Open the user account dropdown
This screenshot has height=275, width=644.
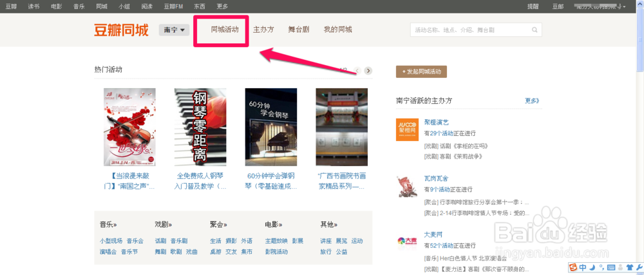[601, 6]
